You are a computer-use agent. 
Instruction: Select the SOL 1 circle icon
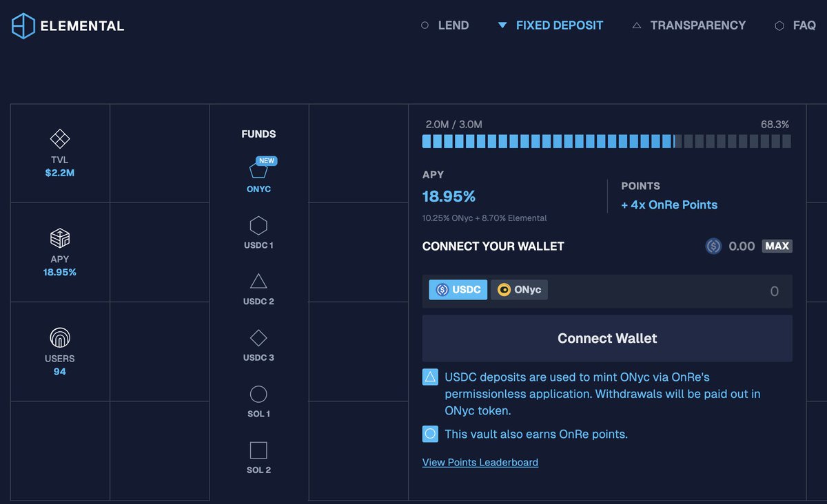258,394
